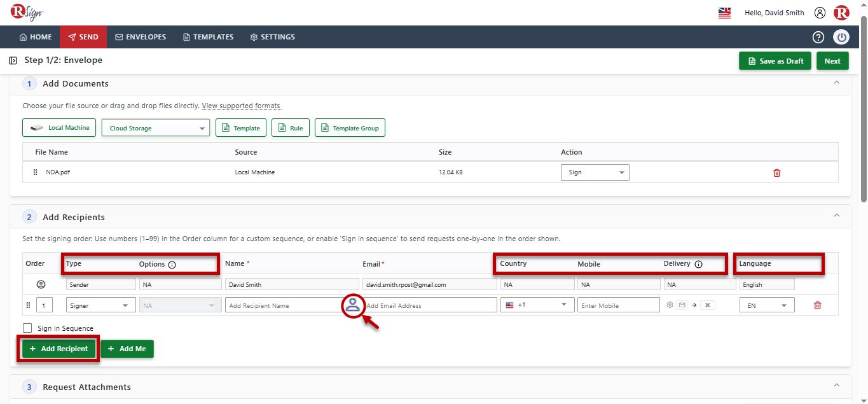The width and height of the screenshot is (868, 404).
Task: Enable Sign in Sequence checkbox
Action: point(27,328)
